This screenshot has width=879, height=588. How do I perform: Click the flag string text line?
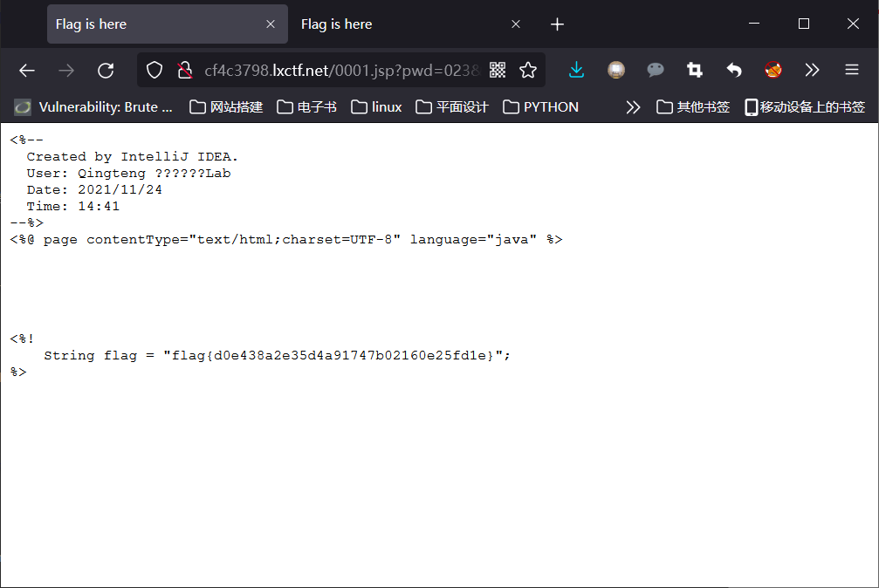coord(277,355)
